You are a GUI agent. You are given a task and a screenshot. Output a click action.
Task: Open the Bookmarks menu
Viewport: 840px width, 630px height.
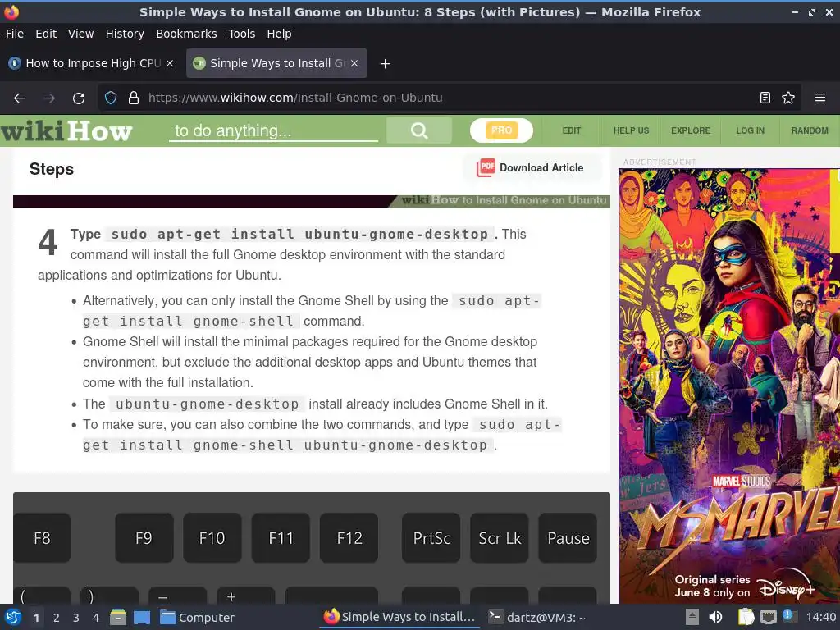coord(186,34)
